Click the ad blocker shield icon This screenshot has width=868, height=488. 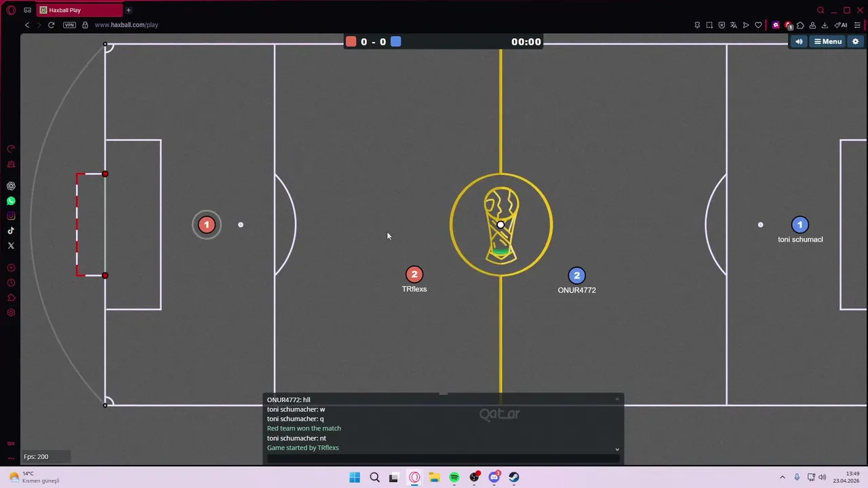pos(722,25)
